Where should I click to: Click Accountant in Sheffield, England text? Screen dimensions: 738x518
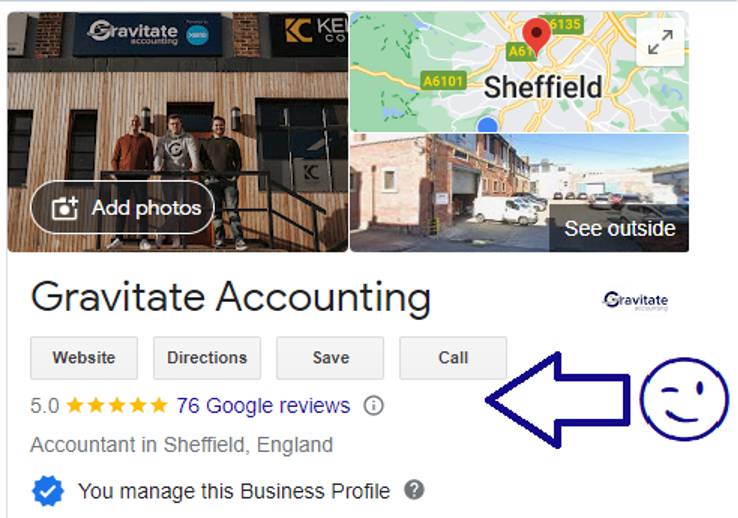pyautogui.click(x=182, y=445)
